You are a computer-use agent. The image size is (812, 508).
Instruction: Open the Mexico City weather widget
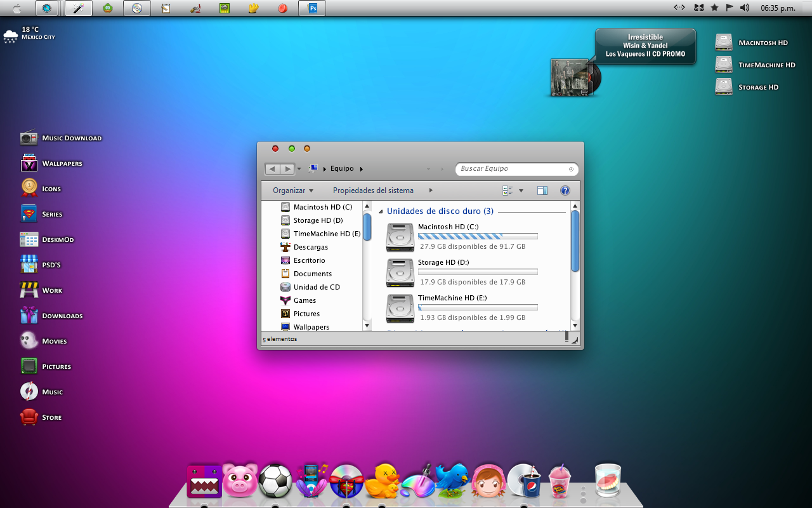click(x=29, y=34)
